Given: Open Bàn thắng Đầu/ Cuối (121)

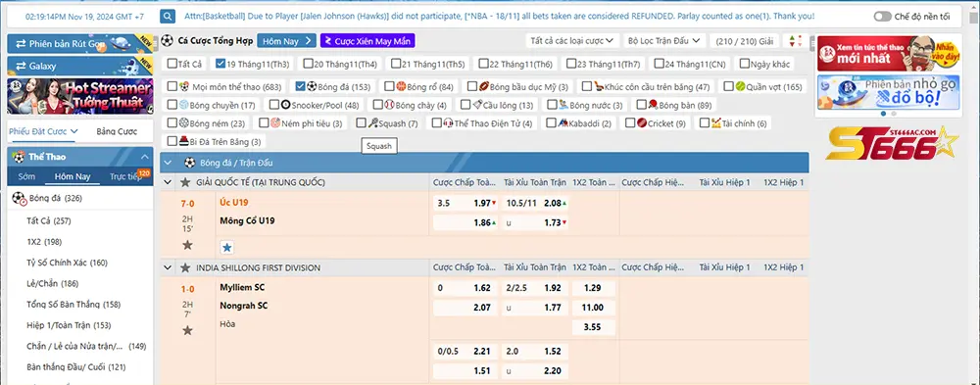Looking at the screenshot, I should [76, 366].
